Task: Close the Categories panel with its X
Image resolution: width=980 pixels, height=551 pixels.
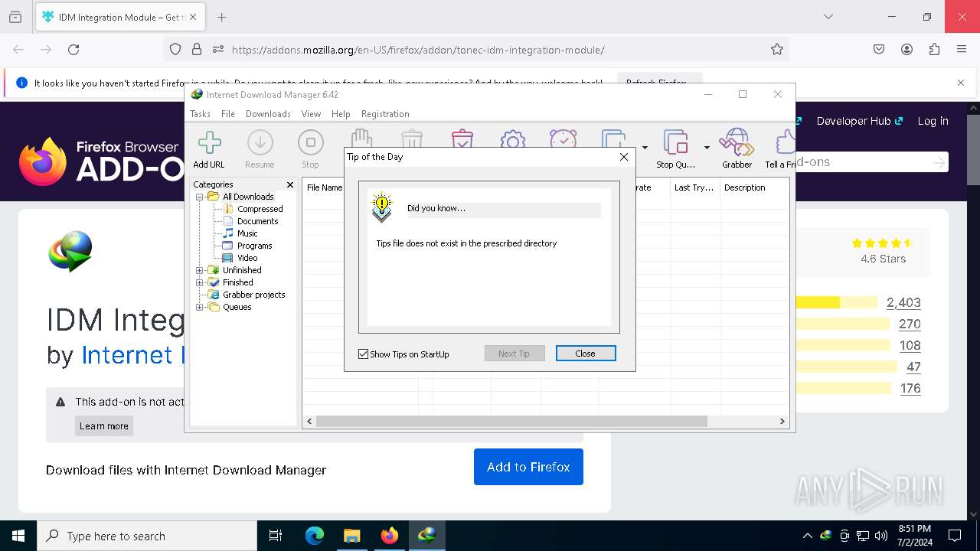Action: [x=290, y=184]
